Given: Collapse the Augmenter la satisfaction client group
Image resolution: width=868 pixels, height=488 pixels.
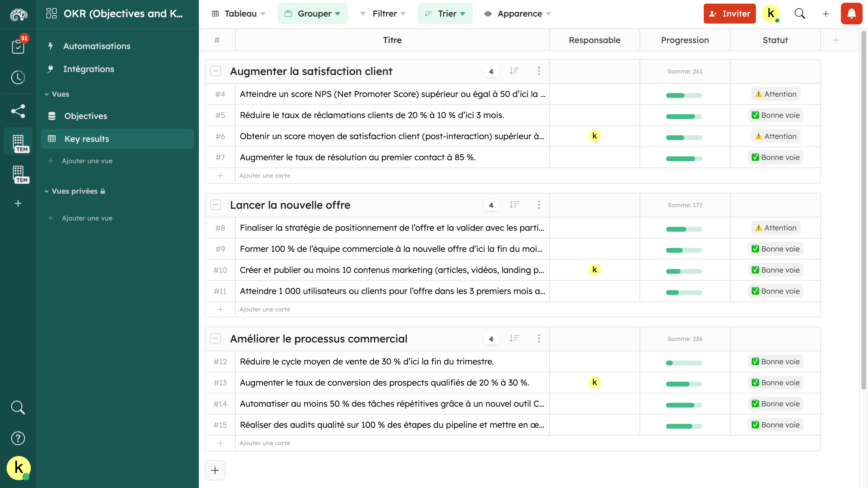Looking at the screenshot, I should pyautogui.click(x=216, y=71).
